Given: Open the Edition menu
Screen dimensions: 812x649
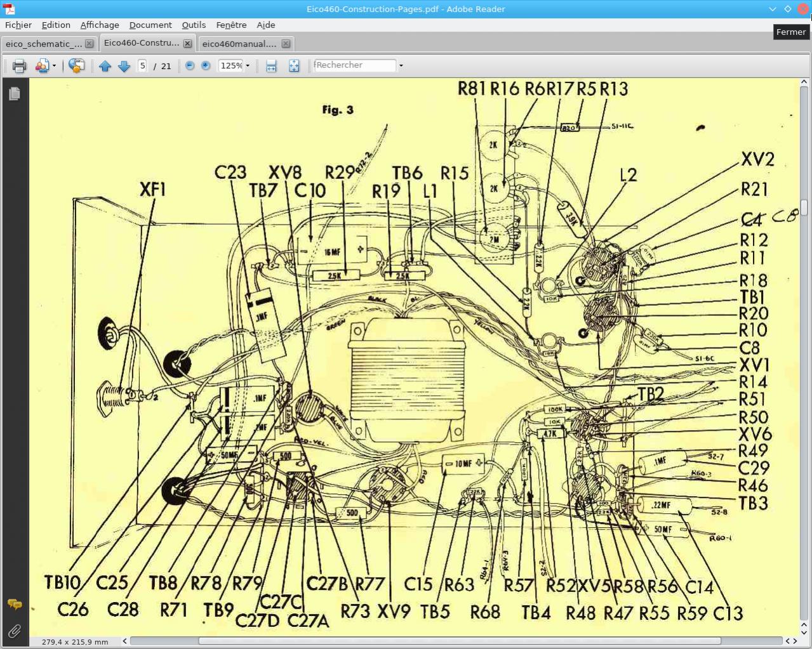Looking at the screenshot, I should [56, 25].
